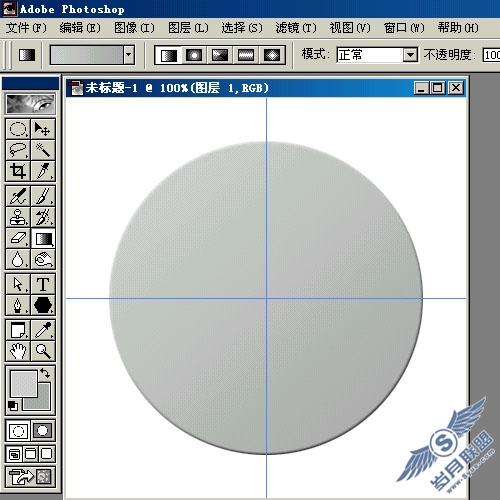The height and width of the screenshot is (500, 500).
Task: Click gradient tool preset icon in options bar
Action: (x=27, y=55)
